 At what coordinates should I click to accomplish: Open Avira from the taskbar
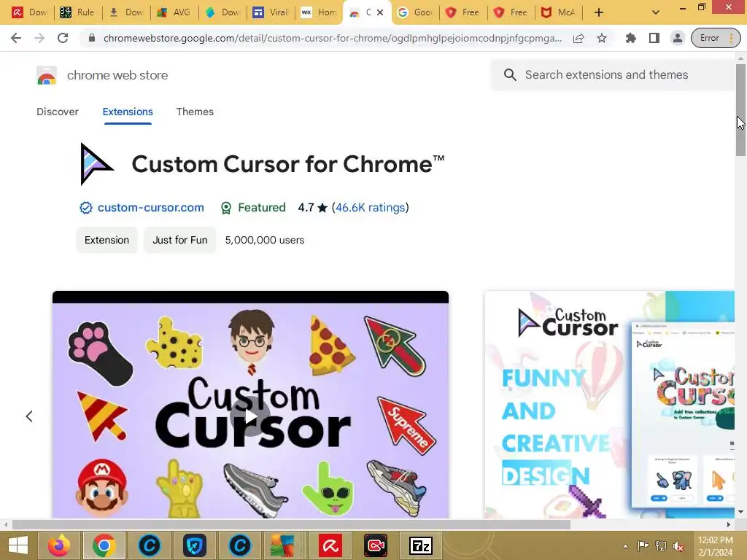[330, 545]
